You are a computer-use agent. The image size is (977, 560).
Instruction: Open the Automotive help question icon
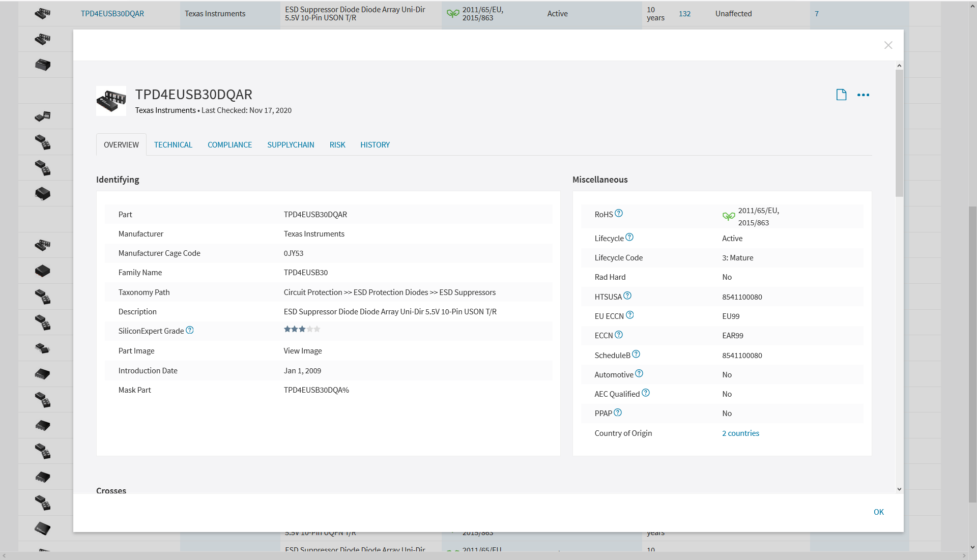639,373
